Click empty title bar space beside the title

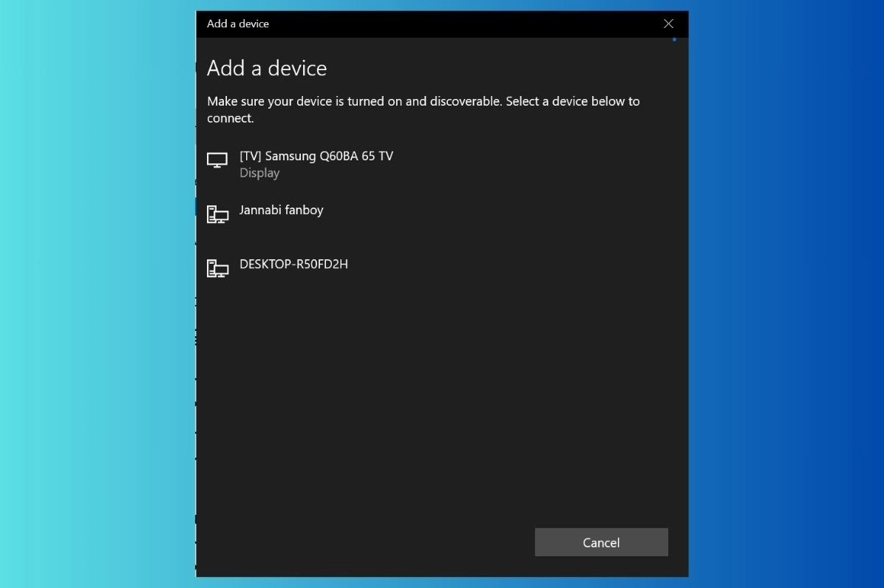458,24
